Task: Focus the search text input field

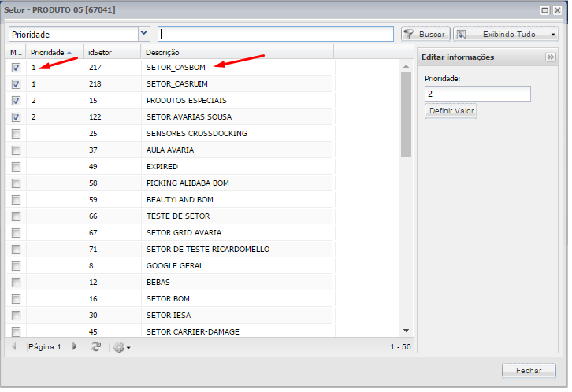Action: coord(276,34)
